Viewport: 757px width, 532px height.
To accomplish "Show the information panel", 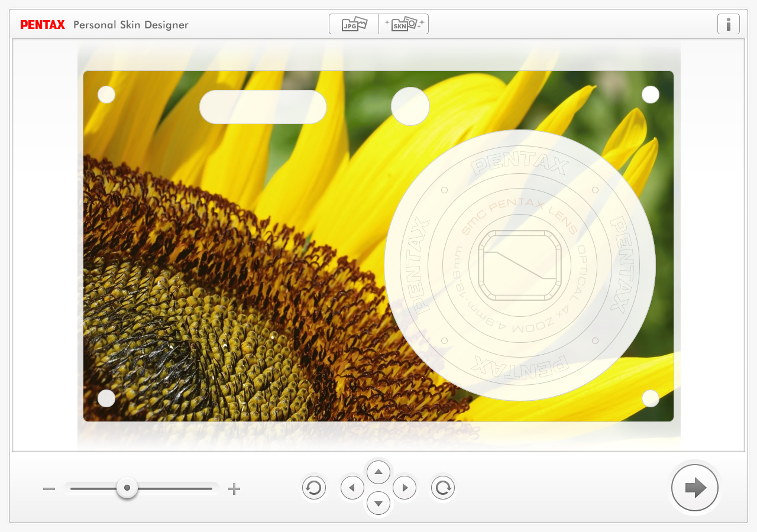I will [729, 24].
